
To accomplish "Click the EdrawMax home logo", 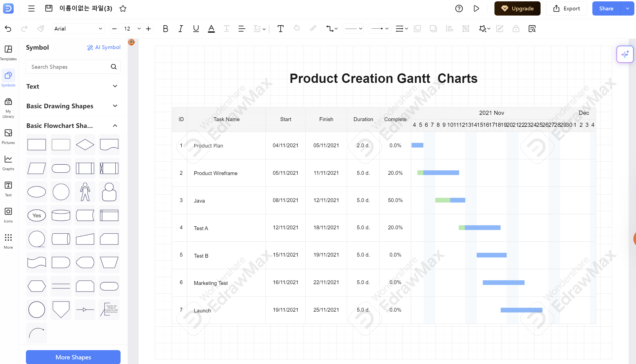I will pyautogui.click(x=8, y=8).
